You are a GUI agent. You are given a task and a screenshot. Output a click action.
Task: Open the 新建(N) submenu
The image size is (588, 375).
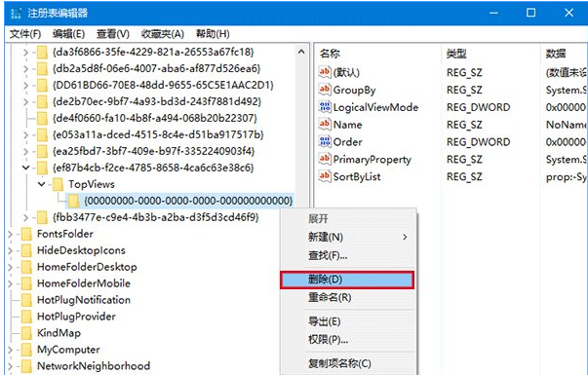(x=347, y=237)
